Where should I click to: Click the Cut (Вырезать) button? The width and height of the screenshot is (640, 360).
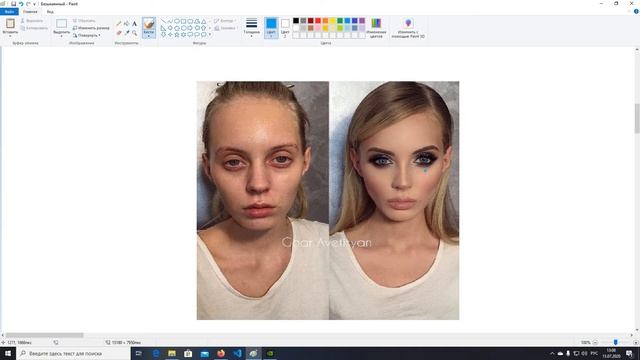32,20
